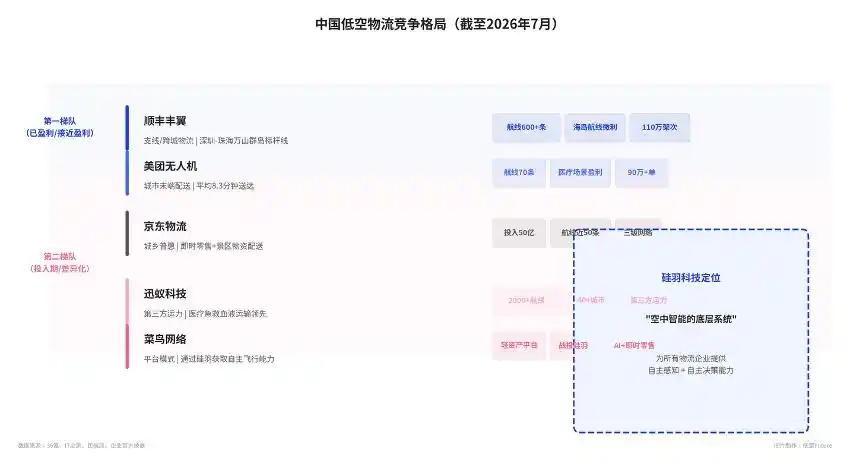
Task: Select the 城市末端配送 description line
Action: (x=198, y=186)
